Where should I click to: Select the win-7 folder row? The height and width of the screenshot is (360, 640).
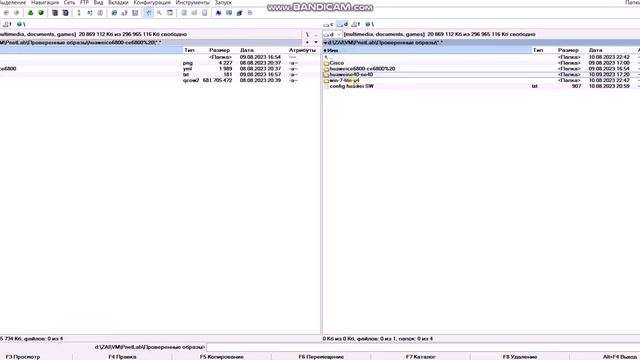tap(481, 80)
